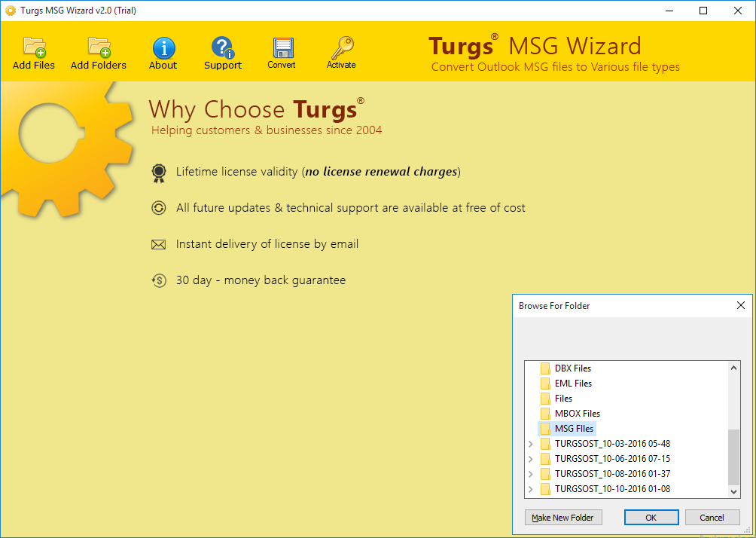Select 'TURGSOST_10-08-2016 01-37' row text

(612, 474)
